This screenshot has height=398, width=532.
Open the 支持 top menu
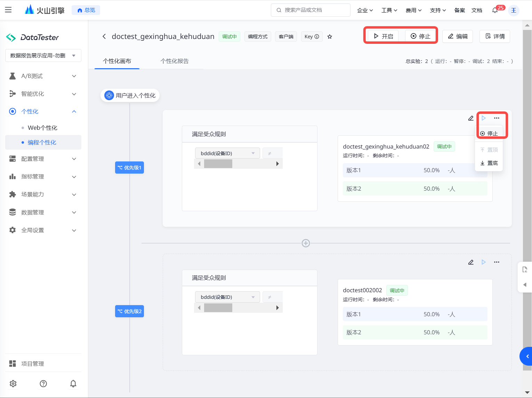pos(438,10)
